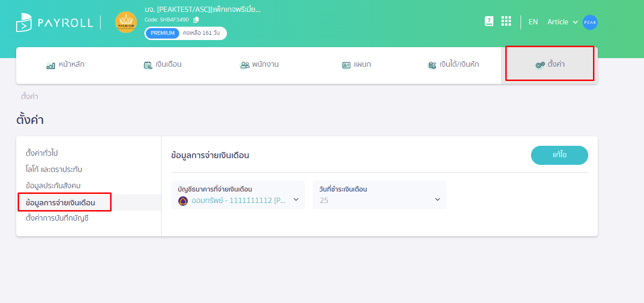Expand the Article menu chevron
This screenshot has width=644, height=303.
click(x=575, y=22)
